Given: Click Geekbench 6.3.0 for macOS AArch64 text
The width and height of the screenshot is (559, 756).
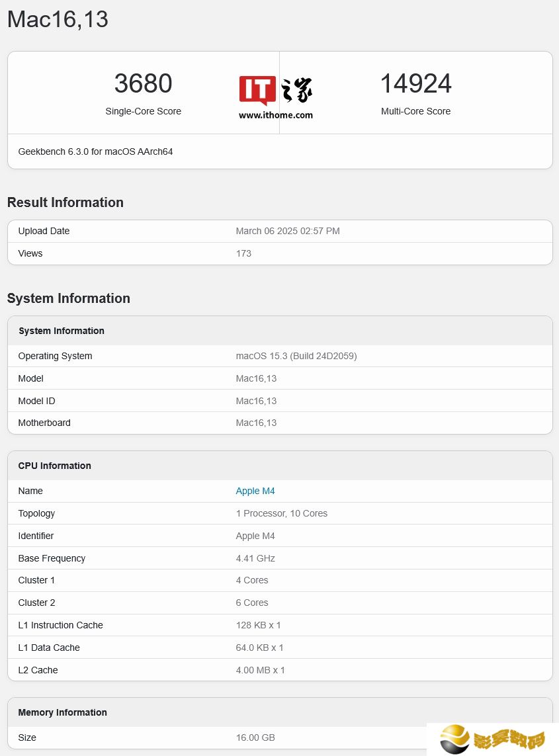Looking at the screenshot, I should pos(95,151).
